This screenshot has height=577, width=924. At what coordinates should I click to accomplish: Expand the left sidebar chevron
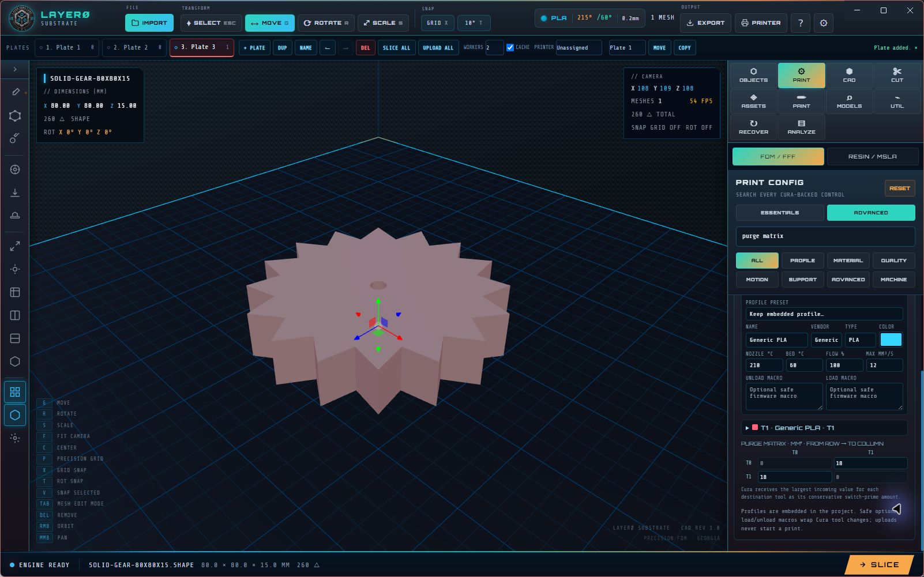pos(15,69)
